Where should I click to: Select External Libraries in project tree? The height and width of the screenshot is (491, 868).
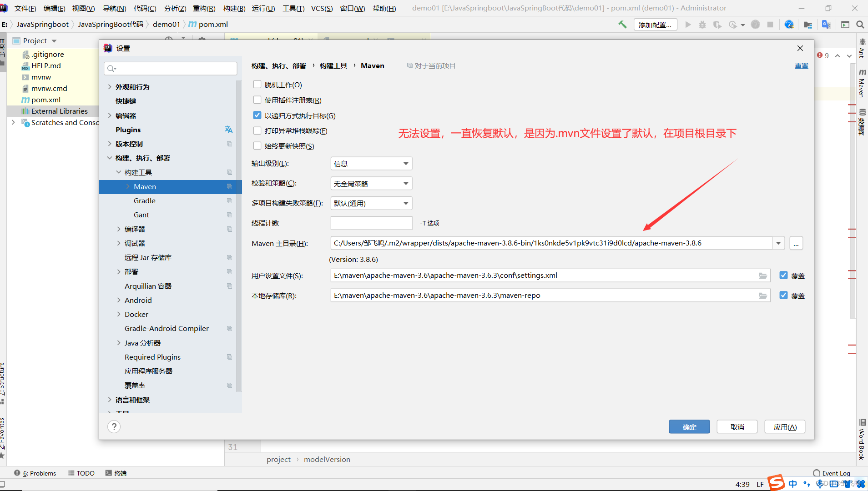coord(59,111)
